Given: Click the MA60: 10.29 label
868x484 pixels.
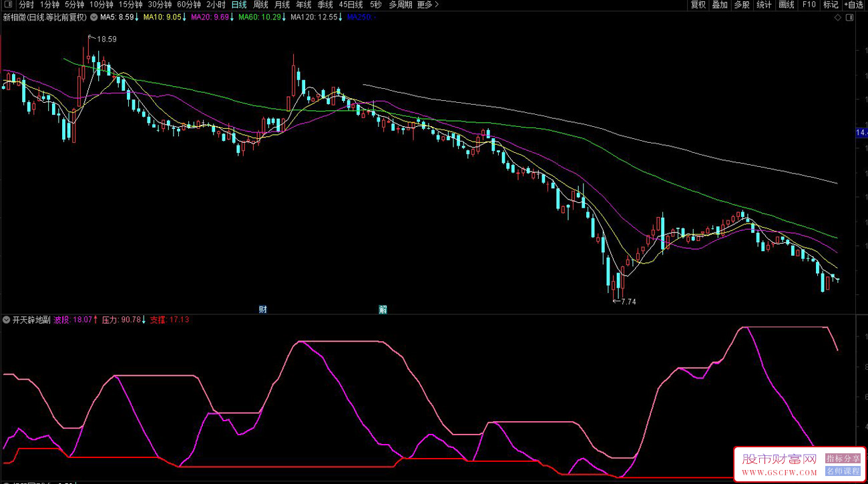Looking at the screenshot, I should pyautogui.click(x=262, y=17).
